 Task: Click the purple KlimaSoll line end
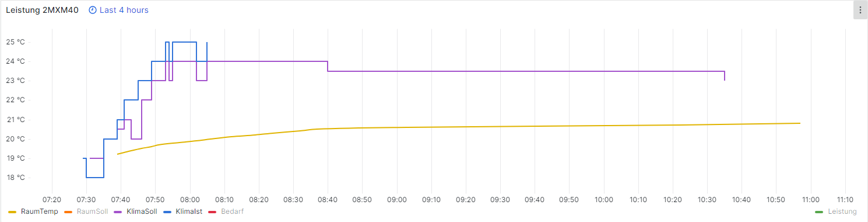(725, 80)
